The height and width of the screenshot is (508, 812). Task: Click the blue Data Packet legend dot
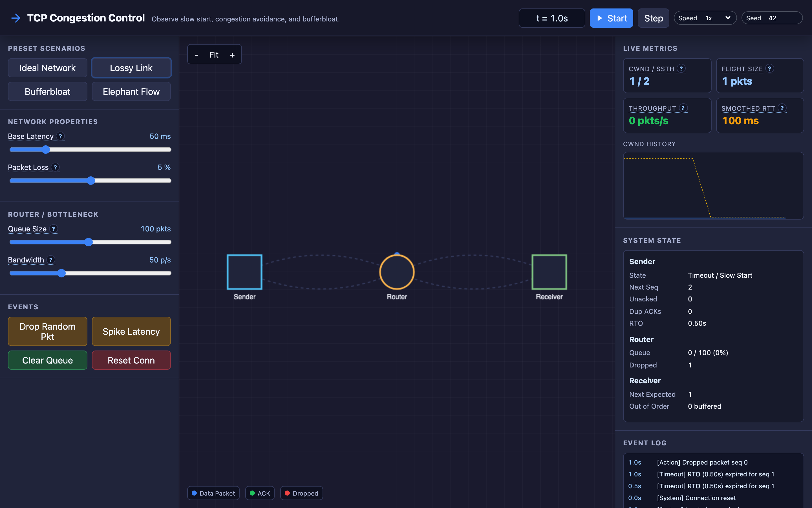click(194, 493)
